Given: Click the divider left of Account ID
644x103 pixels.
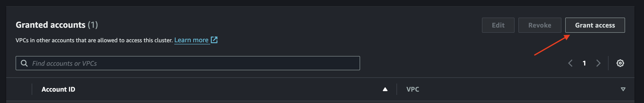Looking at the screenshot, I should point(32,89).
